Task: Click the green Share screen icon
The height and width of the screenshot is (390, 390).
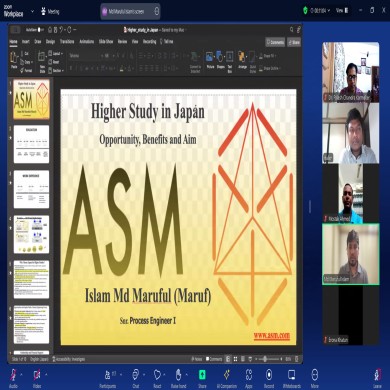Action: pos(202,375)
